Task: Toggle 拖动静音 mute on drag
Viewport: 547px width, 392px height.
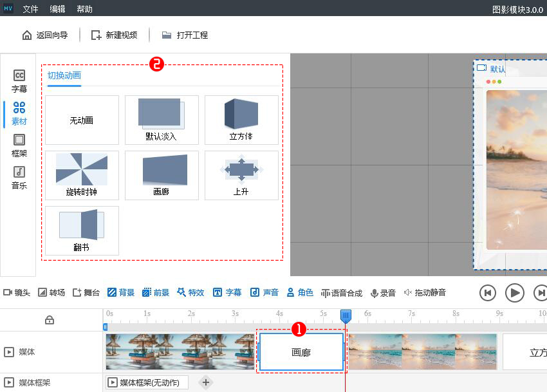Action: coord(425,292)
